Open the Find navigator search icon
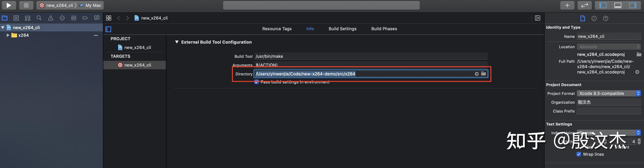 point(39,18)
